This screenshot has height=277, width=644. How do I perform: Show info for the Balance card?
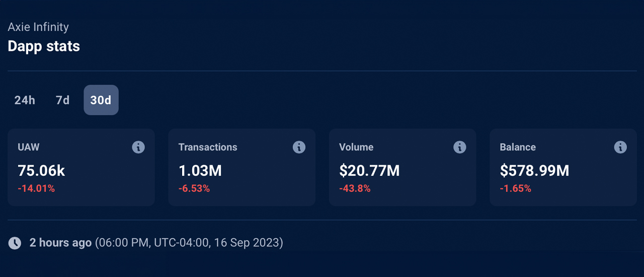click(620, 147)
